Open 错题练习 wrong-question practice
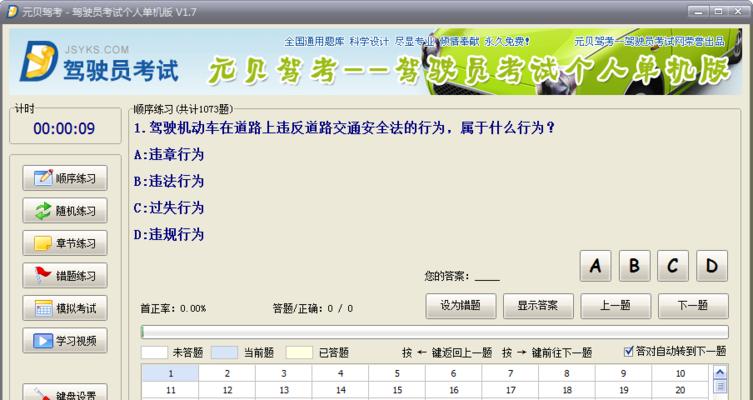Image resolution: width=753 pixels, height=400 pixels. pyautogui.click(x=65, y=276)
